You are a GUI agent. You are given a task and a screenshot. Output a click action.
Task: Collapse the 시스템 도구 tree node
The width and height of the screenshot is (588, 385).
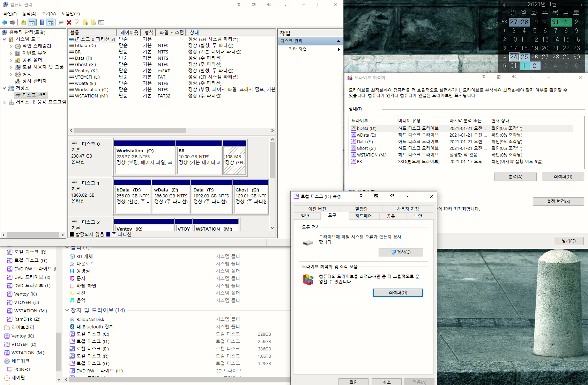(x=4, y=39)
